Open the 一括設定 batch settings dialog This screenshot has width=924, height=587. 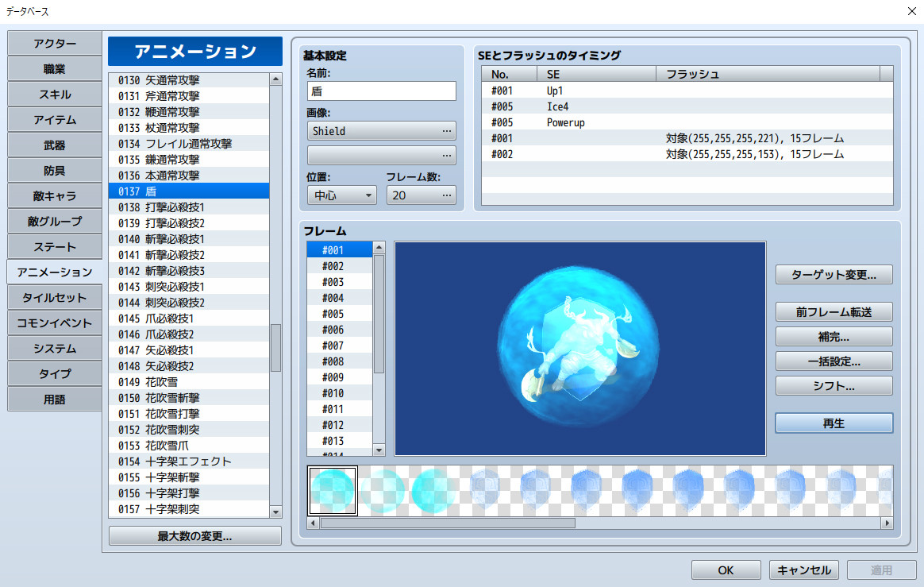coord(834,361)
